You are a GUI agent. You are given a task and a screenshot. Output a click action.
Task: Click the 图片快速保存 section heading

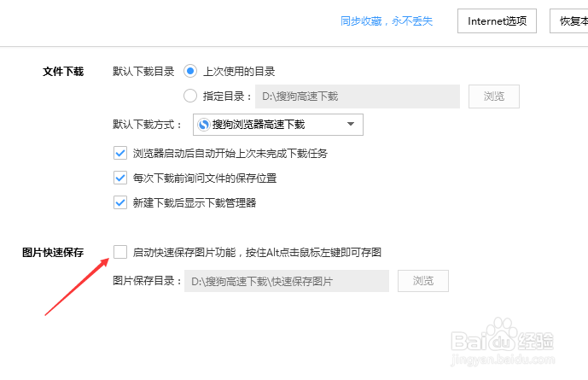click(x=53, y=253)
